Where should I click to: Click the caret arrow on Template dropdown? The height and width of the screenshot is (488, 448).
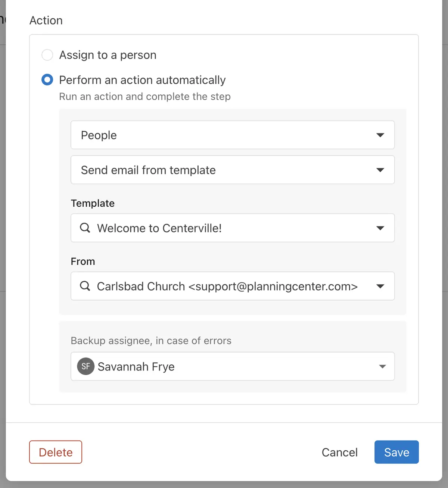[380, 228]
